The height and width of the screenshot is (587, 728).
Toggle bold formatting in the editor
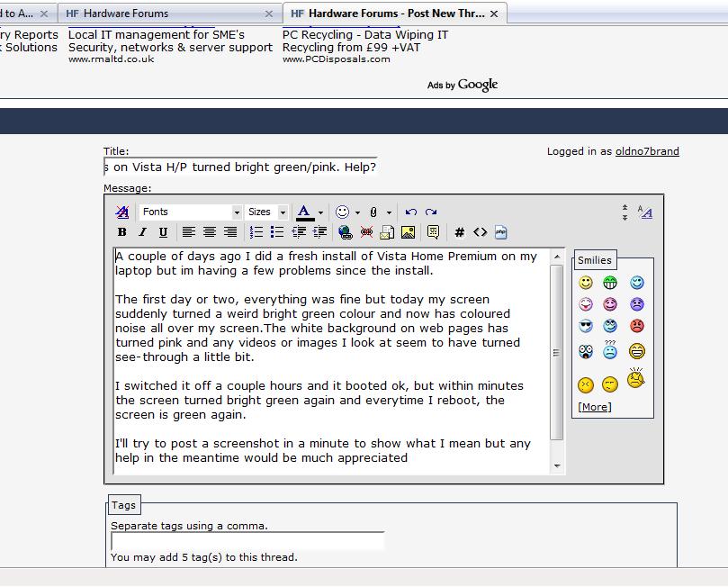[x=122, y=232]
